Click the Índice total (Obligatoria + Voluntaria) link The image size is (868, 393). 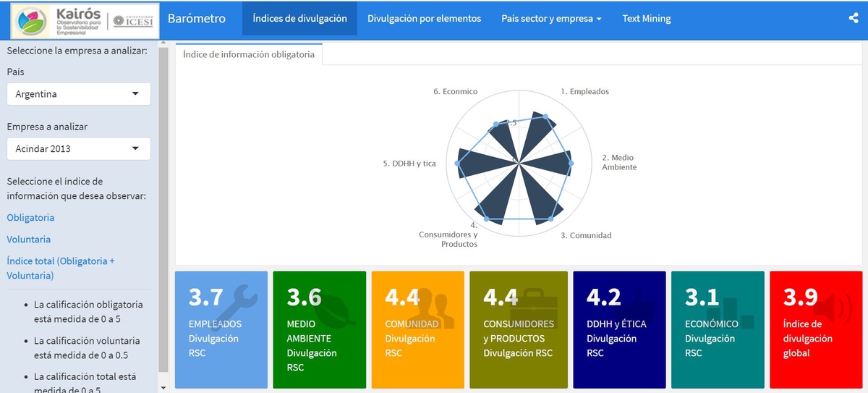61,269
